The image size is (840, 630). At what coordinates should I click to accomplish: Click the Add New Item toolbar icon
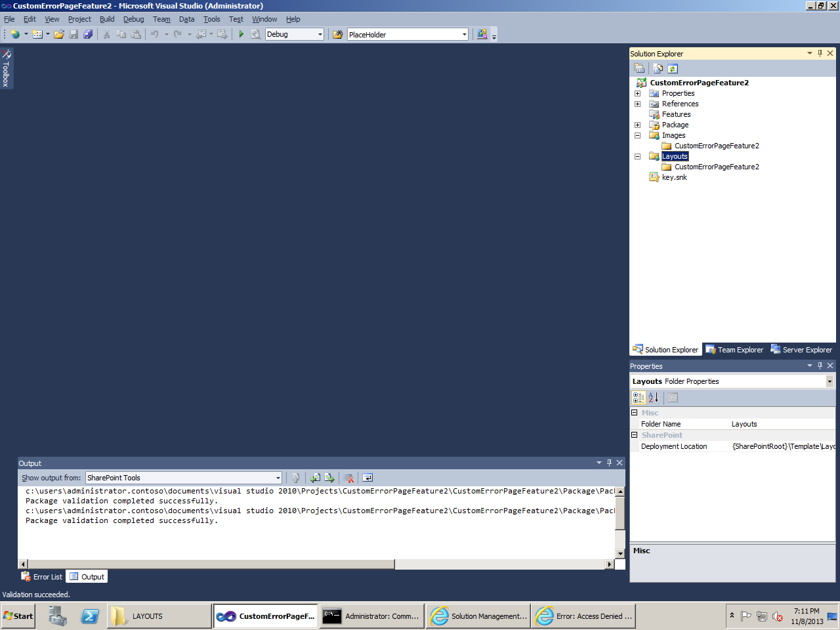coord(37,34)
